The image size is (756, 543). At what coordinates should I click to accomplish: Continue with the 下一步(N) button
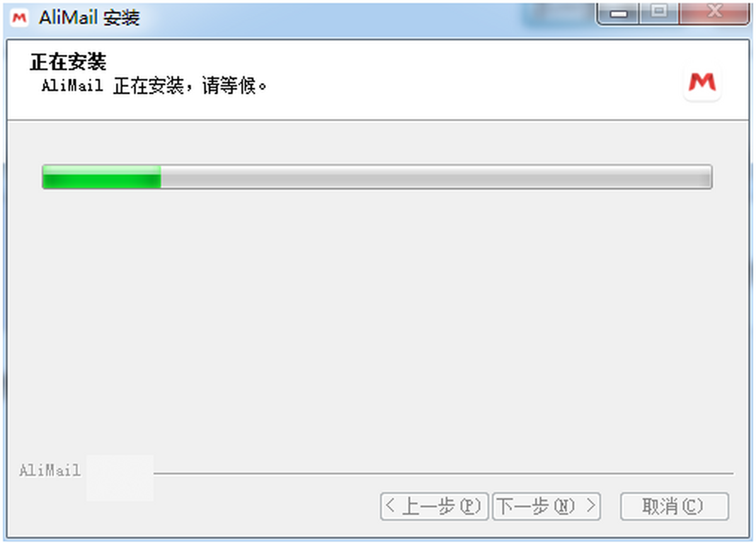546,506
